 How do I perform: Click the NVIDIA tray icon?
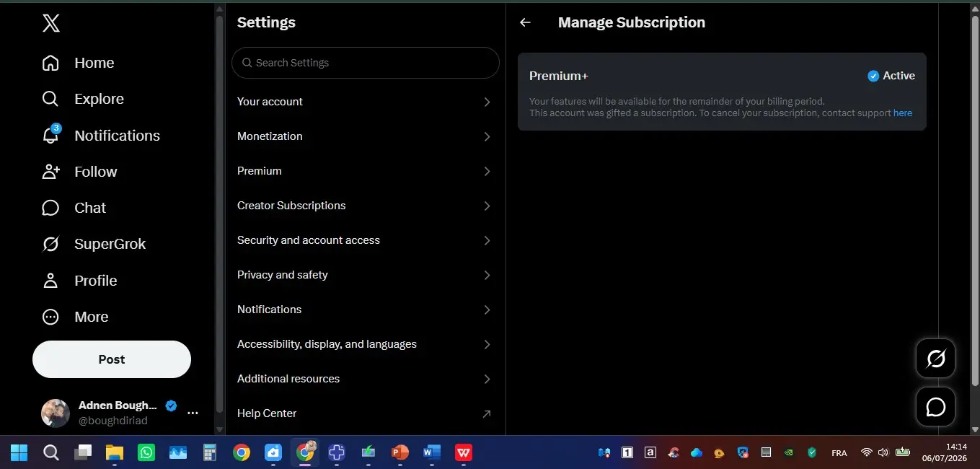tap(790, 452)
